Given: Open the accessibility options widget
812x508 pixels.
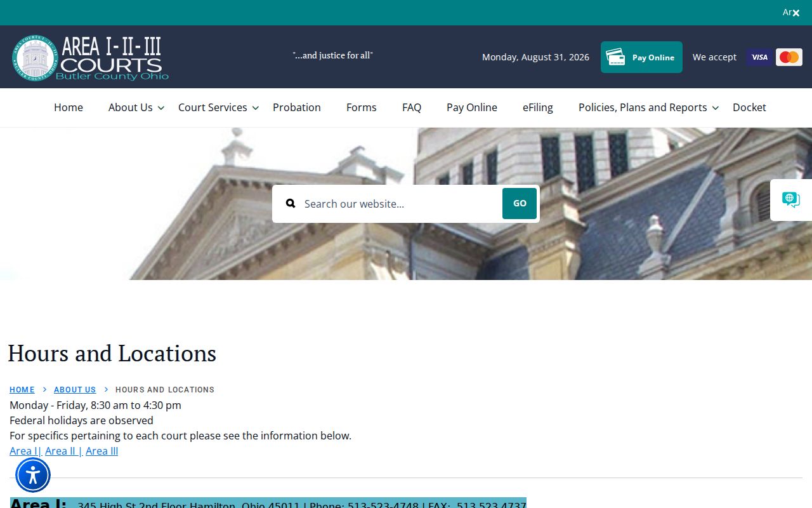Looking at the screenshot, I should [x=33, y=475].
